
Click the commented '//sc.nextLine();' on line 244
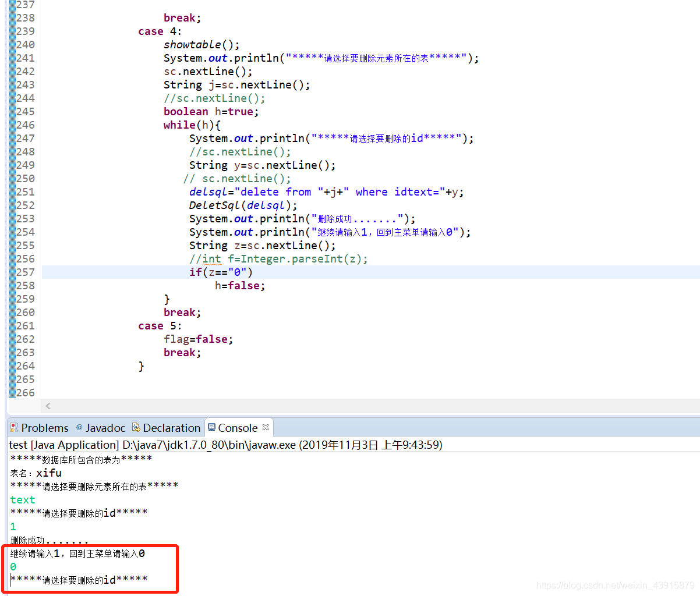coord(214,98)
